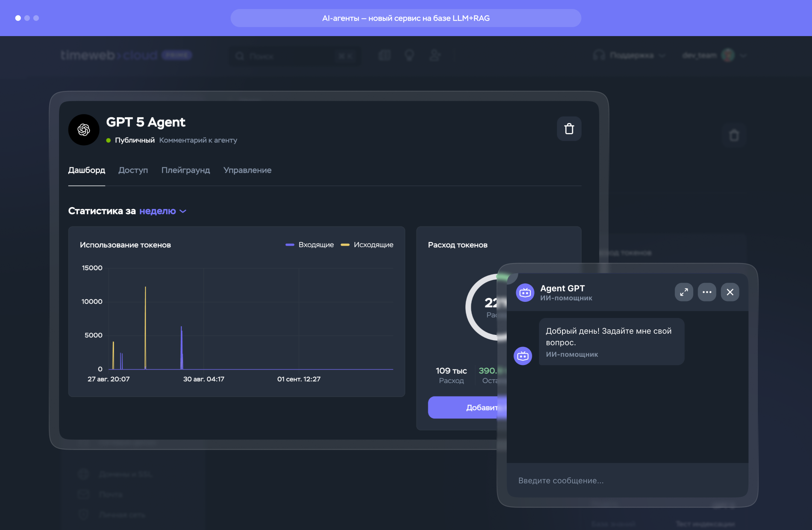Open the blurred dev_team account menu
This screenshot has width=812, height=530.
coord(714,56)
